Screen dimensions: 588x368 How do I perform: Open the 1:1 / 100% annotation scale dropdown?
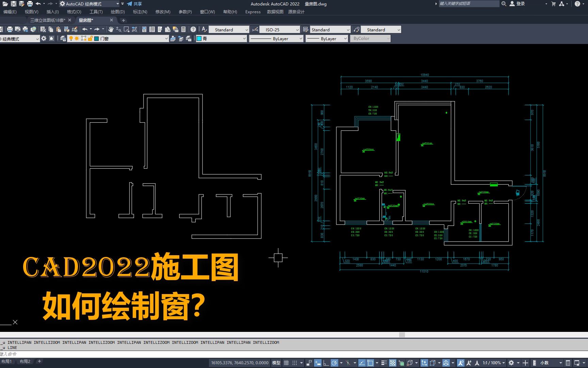click(x=493, y=363)
